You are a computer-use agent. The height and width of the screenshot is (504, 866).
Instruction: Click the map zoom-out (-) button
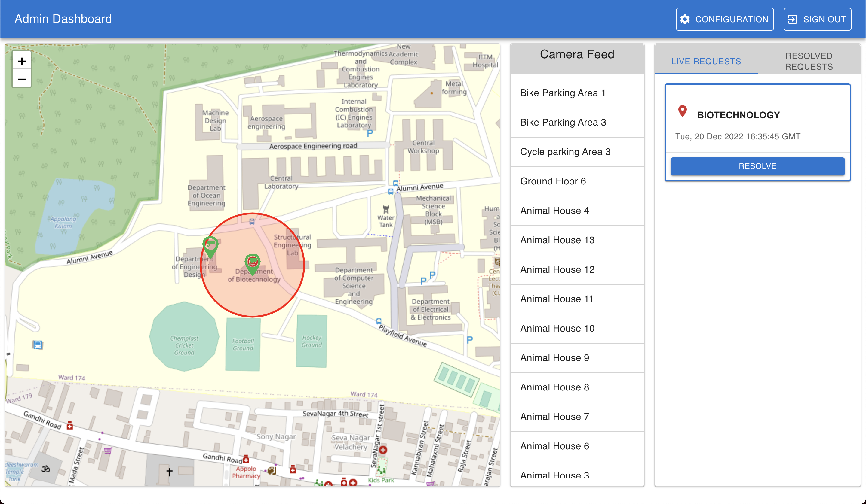(x=21, y=79)
